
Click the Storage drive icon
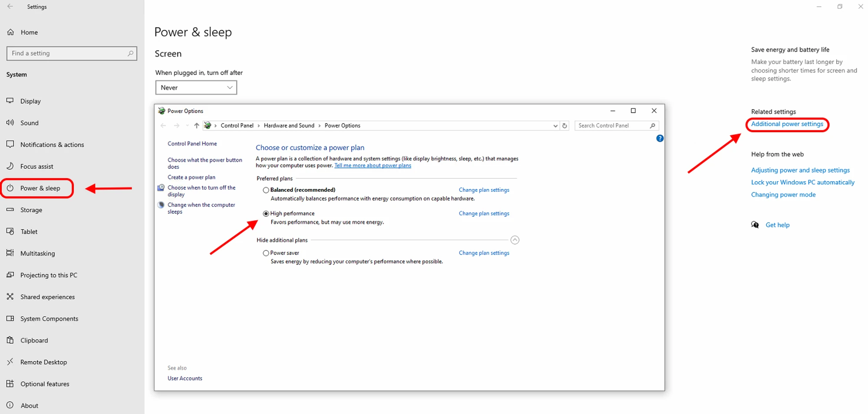10,210
